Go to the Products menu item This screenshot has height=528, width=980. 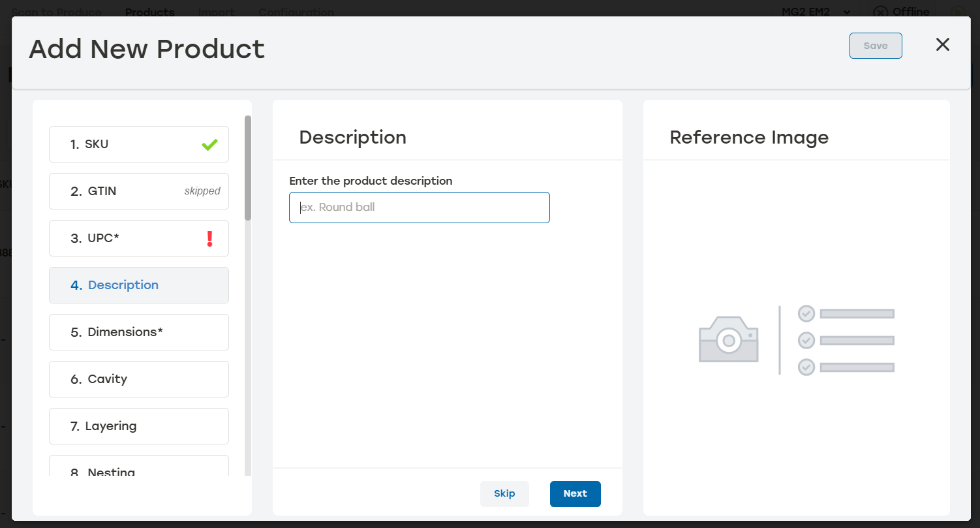pyautogui.click(x=150, y=12)
